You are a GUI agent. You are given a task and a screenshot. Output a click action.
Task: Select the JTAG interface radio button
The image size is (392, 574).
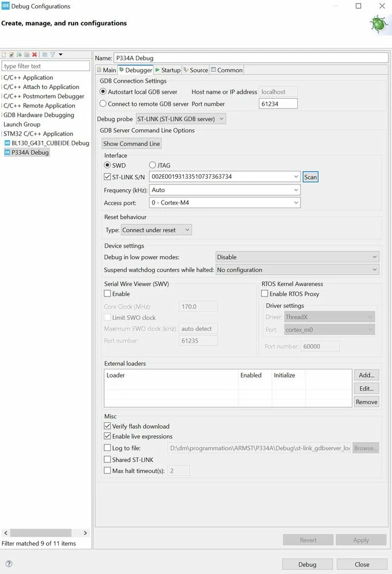coord(152,165)
